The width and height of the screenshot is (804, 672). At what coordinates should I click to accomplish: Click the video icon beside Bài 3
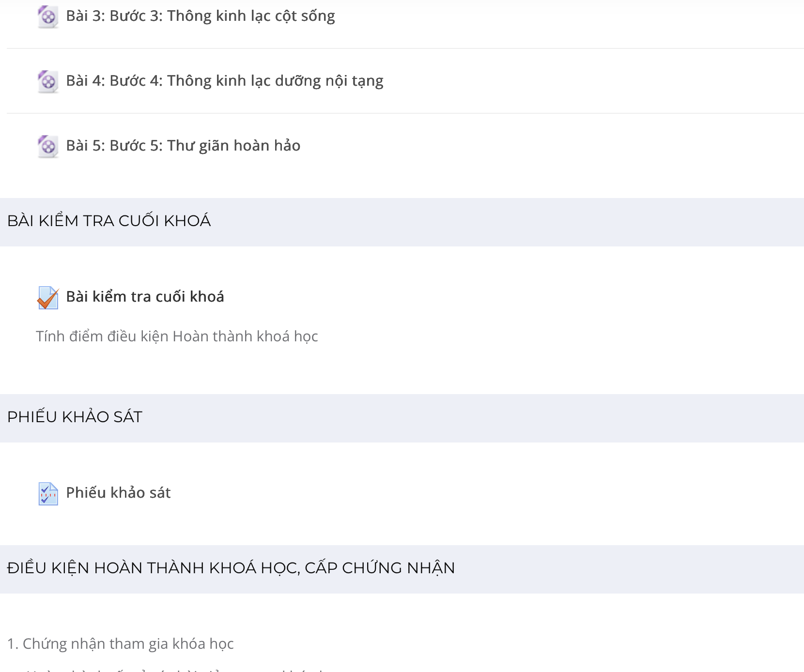(48, 17)
